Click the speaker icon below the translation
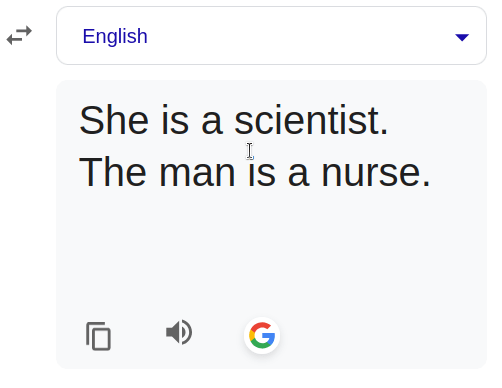 (179, 332)
